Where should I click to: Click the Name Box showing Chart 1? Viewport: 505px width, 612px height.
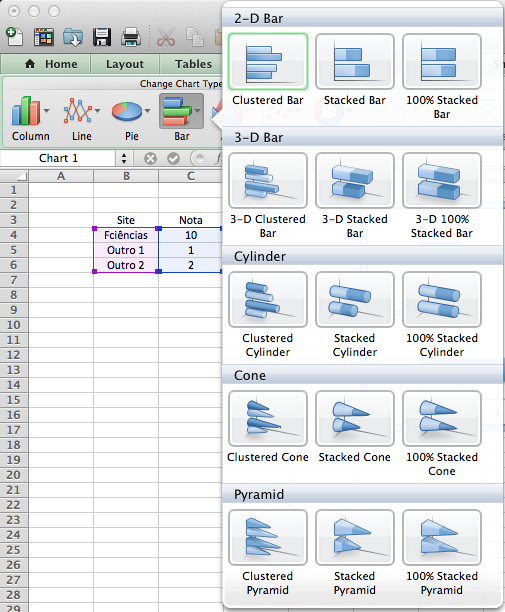pos(59,158)
